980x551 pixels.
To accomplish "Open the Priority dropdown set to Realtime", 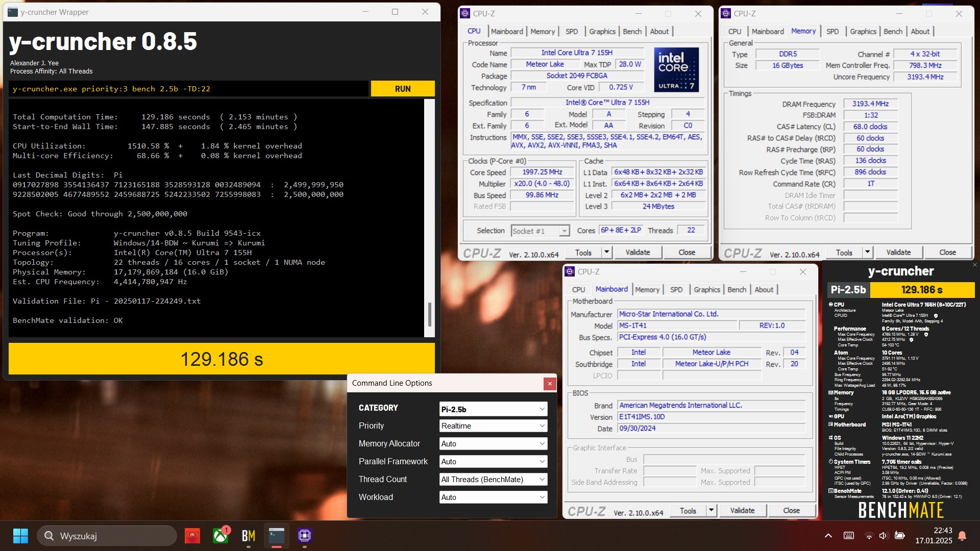I will pos(493,426).
